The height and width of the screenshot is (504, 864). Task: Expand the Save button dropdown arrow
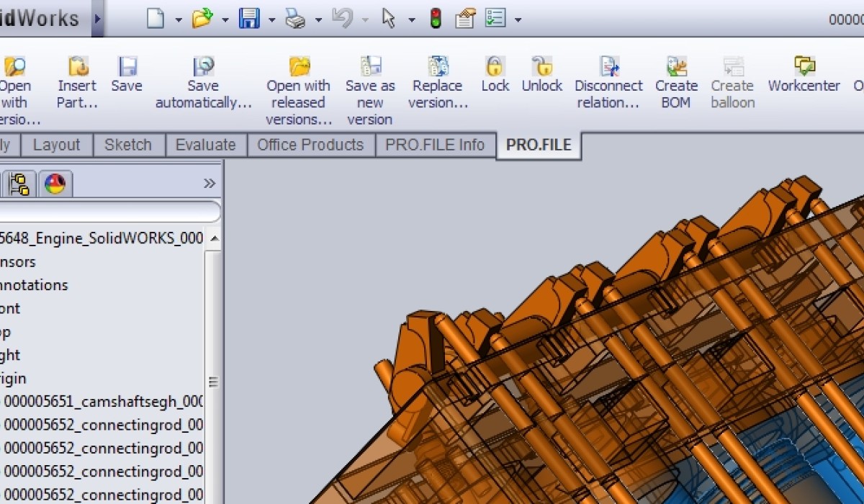(x=271, y=19)
